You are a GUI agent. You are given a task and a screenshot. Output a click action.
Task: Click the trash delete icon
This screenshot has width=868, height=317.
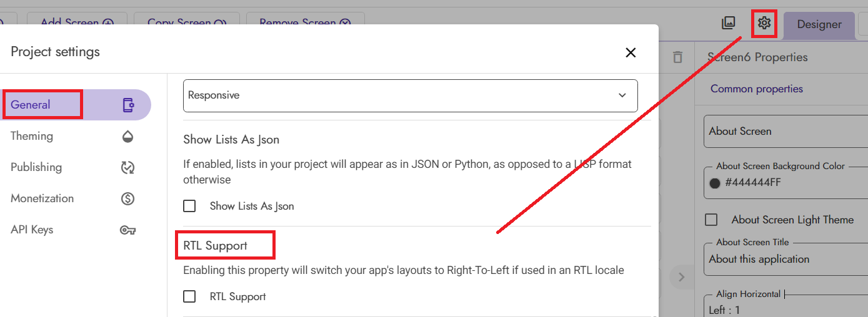point(677,57)
